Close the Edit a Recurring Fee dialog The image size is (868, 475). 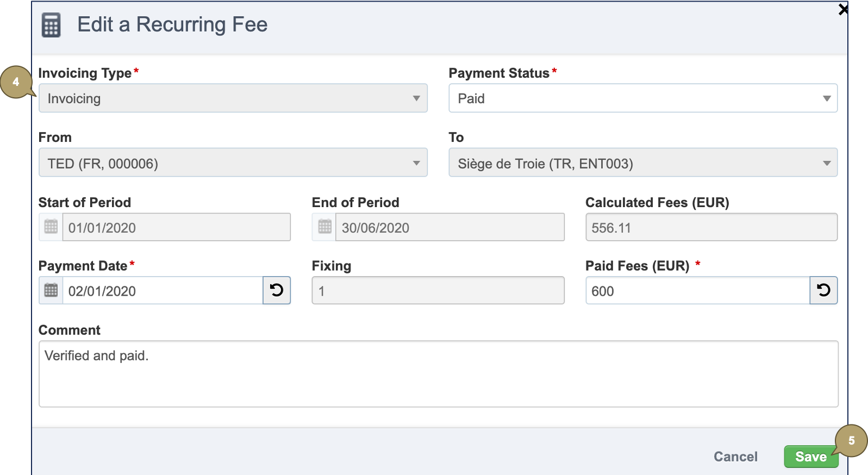point(842,9)
